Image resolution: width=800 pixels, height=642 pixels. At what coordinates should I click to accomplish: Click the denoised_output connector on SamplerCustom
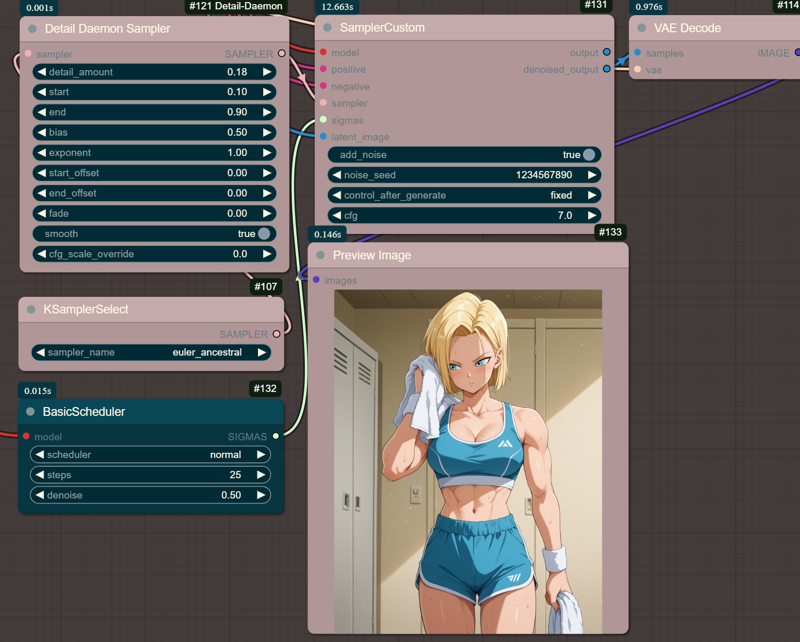click(607, 70)
